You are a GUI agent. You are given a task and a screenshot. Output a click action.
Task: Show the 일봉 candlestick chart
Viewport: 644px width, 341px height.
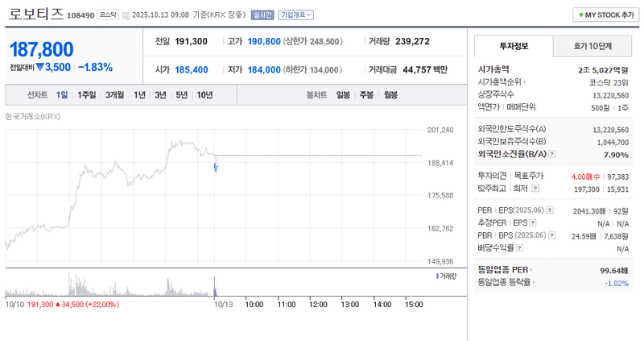click(x=343, y=95)
